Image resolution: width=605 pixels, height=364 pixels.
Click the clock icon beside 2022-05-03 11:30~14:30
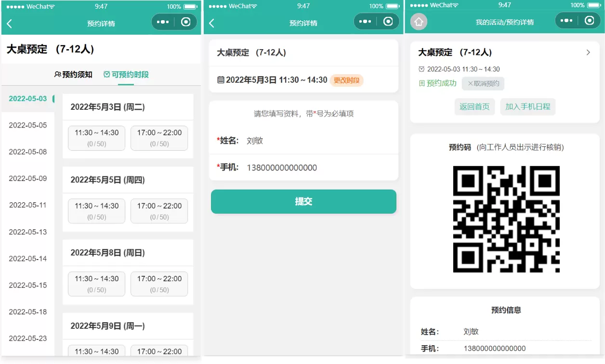(422, 69)
